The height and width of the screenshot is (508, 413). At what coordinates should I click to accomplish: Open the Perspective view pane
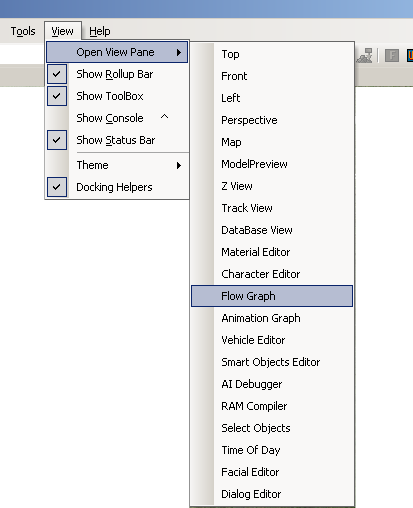(272, 120)
